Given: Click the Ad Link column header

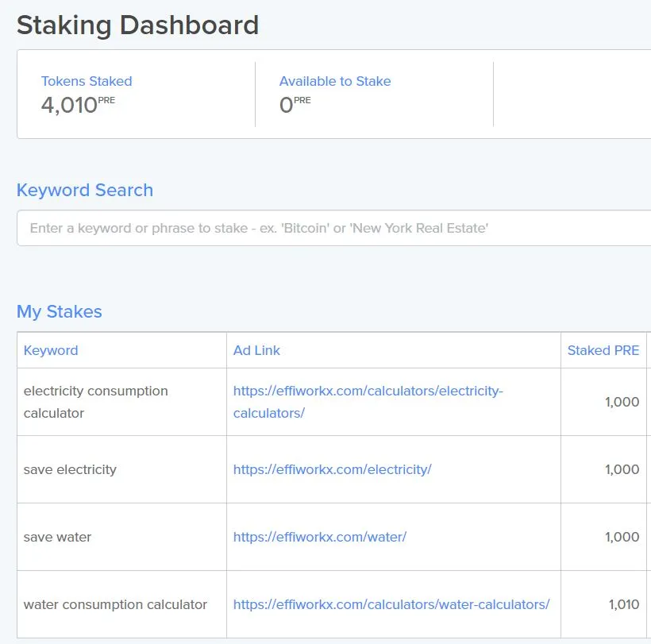Looking at the screenshot, I should click(256, 350).
